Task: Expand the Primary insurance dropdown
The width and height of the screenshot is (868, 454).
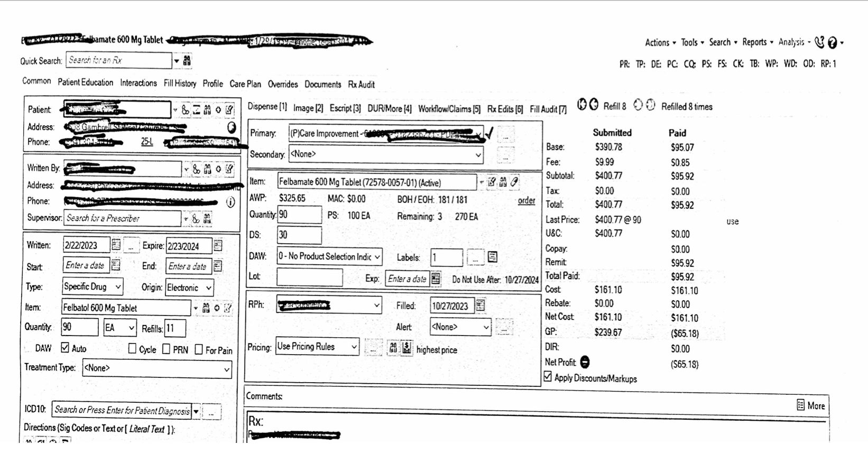Action: [478, 134]
